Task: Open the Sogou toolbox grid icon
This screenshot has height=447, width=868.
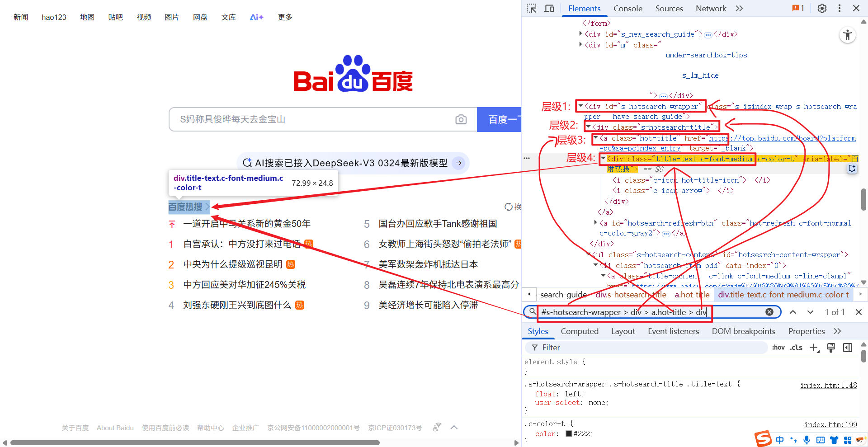Action: coord(848,440)
